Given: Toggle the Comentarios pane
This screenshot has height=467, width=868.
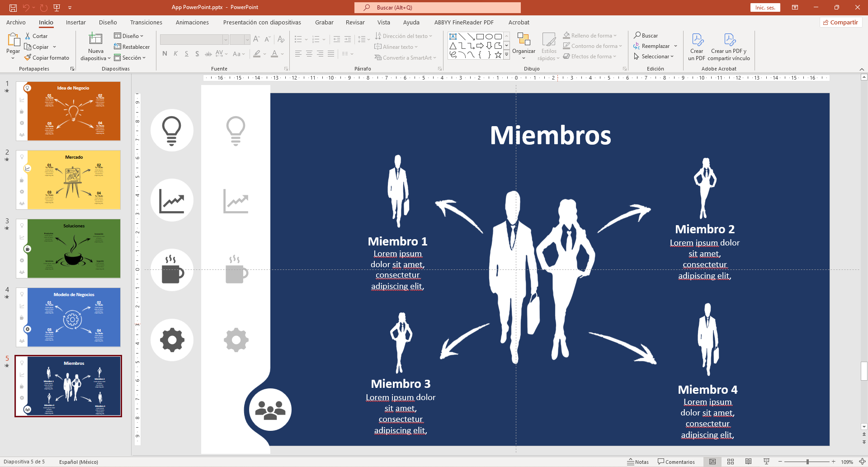Looking at the screenshot, I should pos(676,462).
